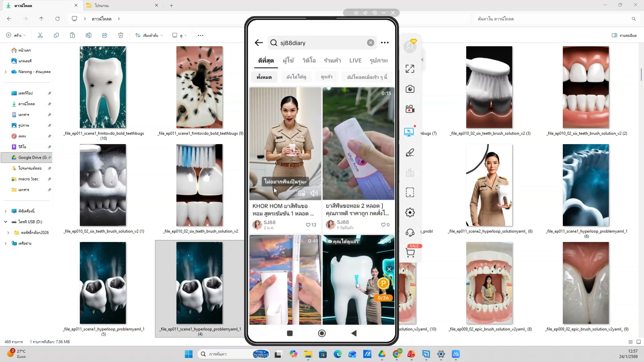The height and width of the screenshot is (362, 644).
Task: Open the emulator fullscreen expand icon
Action: pos(410,69)
